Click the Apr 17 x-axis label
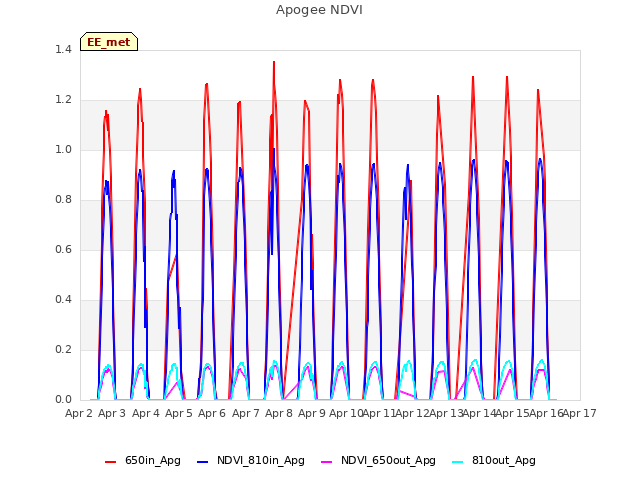The image size is (640, 480). point(580,413)
